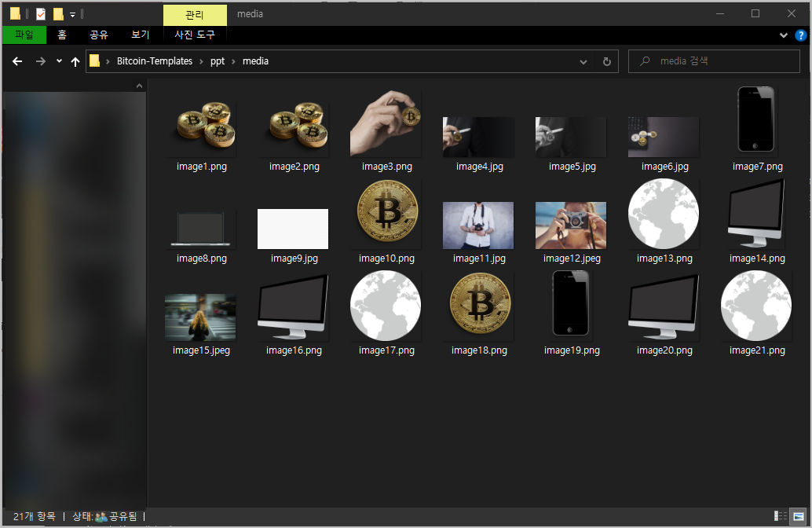Select image12.jpeg camera girl thumbnail
This screenshot has height=528, width=812.
(571, 225)
